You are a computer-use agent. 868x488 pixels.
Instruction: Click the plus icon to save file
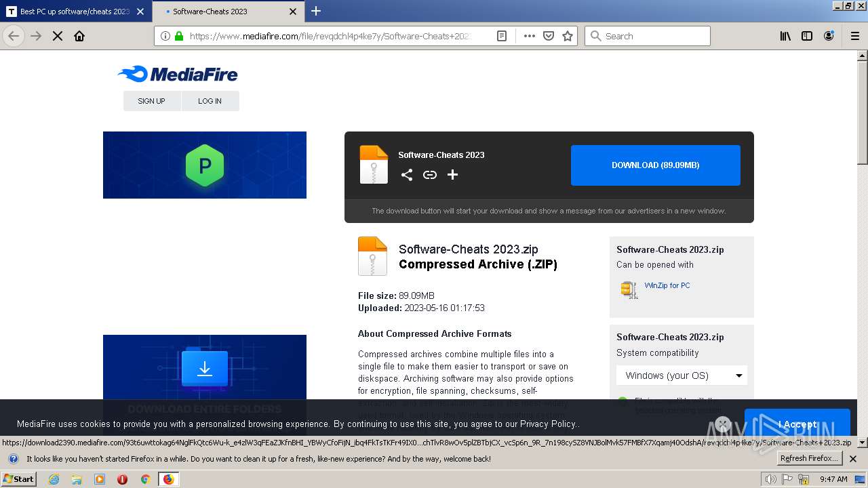(452, 175)
